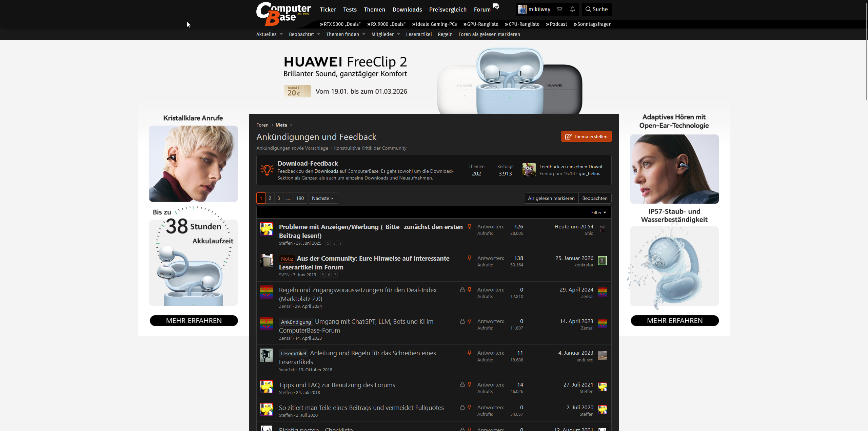Open the bell notifications icon
Screen dimensions: 868x431
(x=573, y=10)
